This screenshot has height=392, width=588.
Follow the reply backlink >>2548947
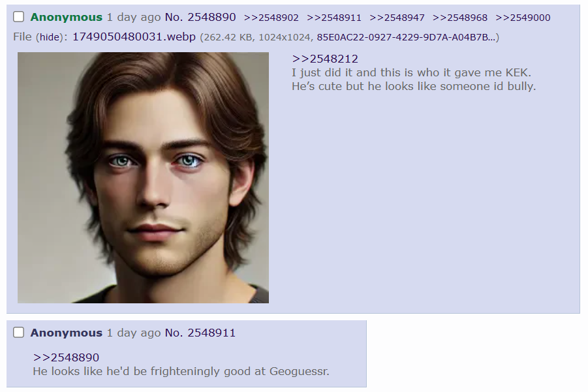[397, 18]
